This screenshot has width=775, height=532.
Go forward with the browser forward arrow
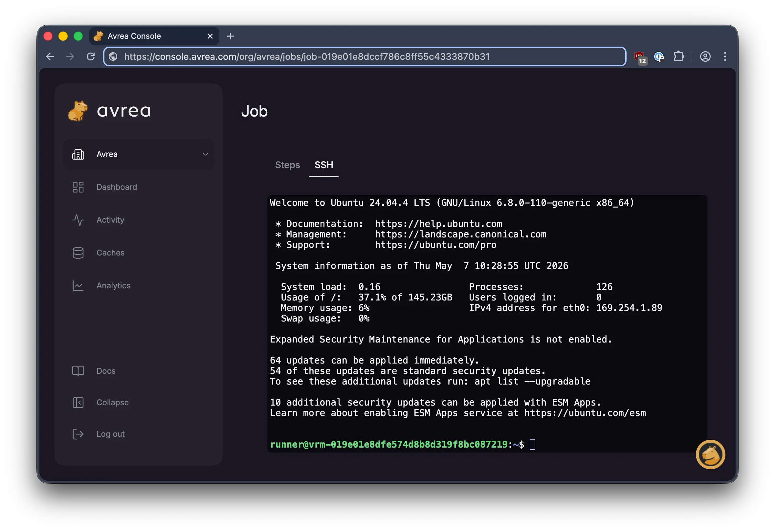tap(70, 57)
